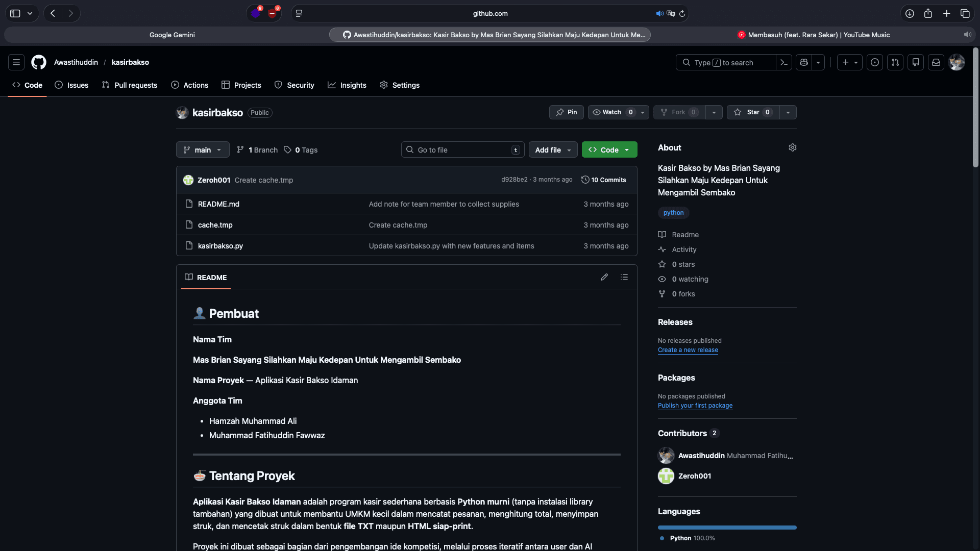View the 1 Branch link

pos(257,149)
